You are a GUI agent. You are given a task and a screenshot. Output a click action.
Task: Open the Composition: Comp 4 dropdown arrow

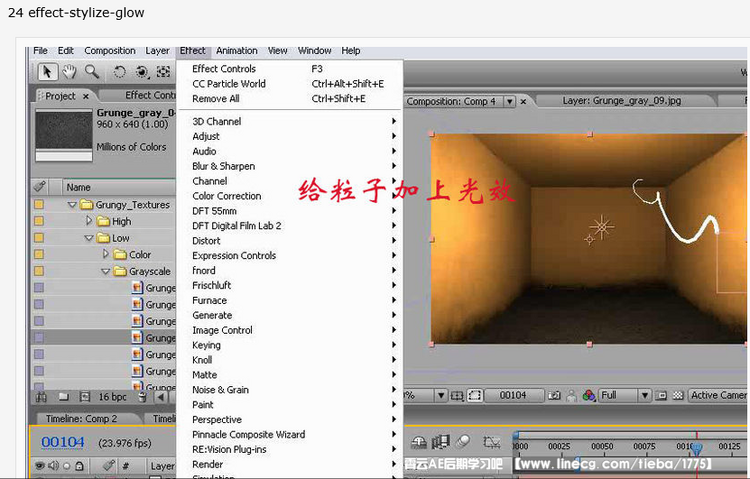(510, 101)
